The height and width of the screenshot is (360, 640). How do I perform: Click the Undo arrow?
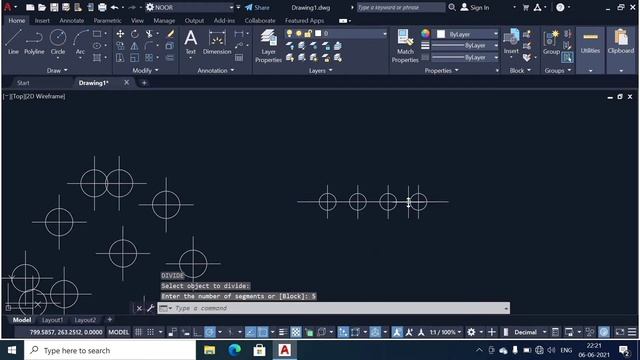pos(115,7)
